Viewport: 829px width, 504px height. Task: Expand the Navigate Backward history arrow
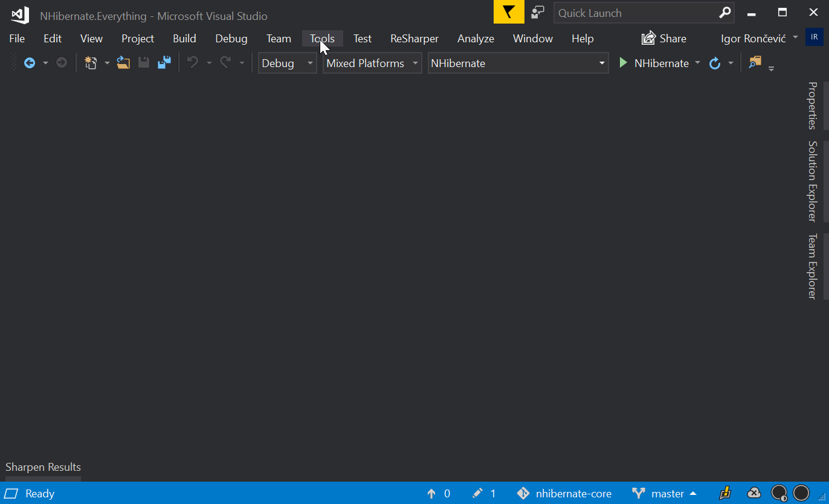pos(45,63)
